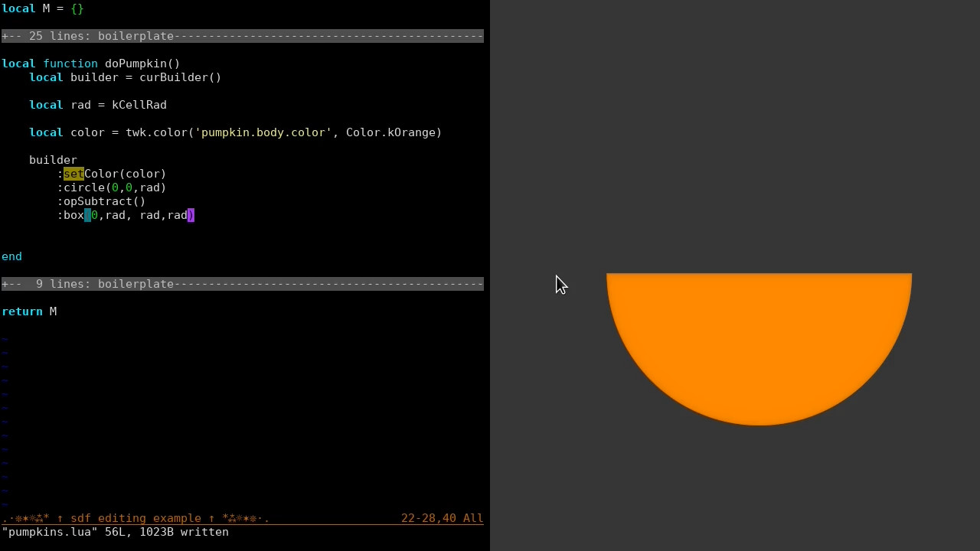Screen dimensions: 980x551
Task: Expand the folded 9 lines boilerplate block
Action: click(243, 284)
